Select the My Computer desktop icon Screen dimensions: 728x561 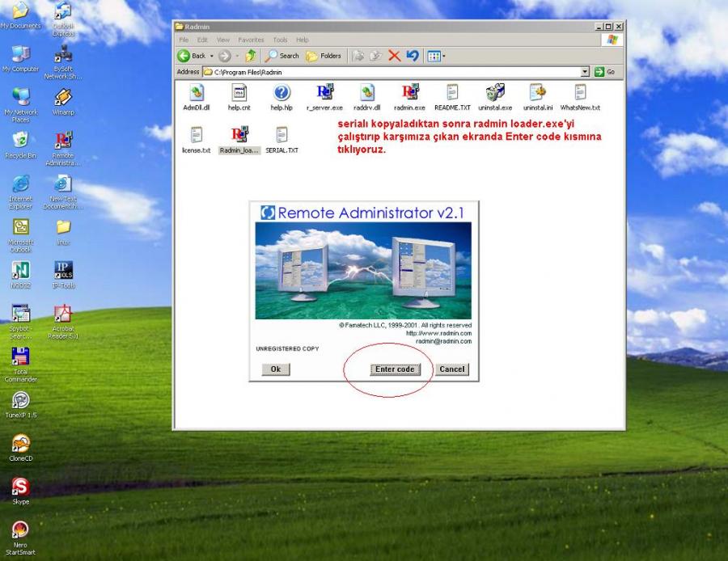pos(20,58)
